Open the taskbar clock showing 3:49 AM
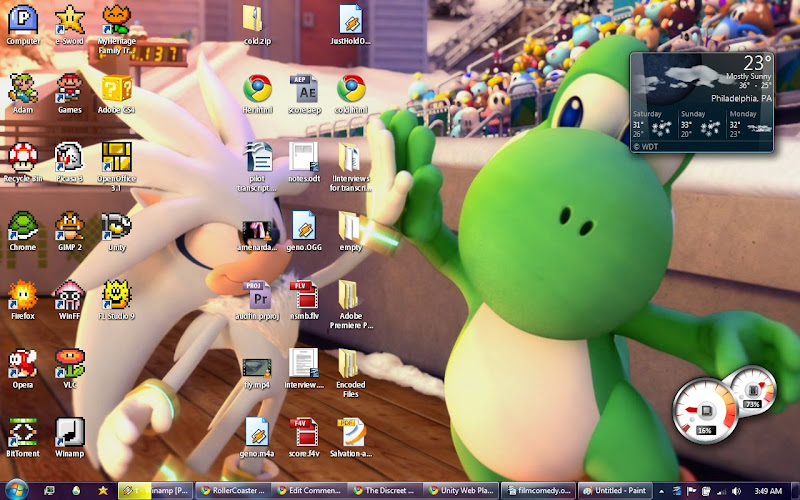Screen dimensions: 800x500 coord(768,490)
